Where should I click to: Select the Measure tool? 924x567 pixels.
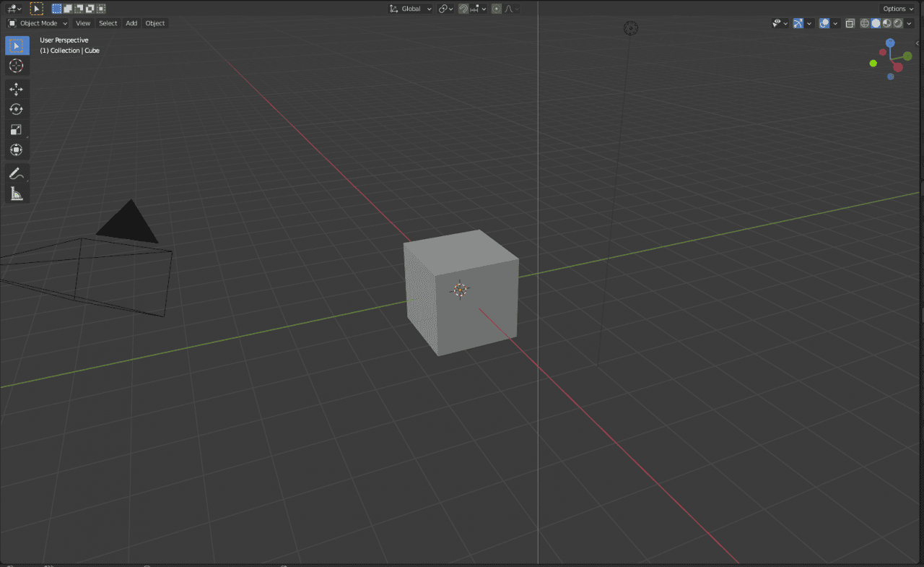(17, 194)
